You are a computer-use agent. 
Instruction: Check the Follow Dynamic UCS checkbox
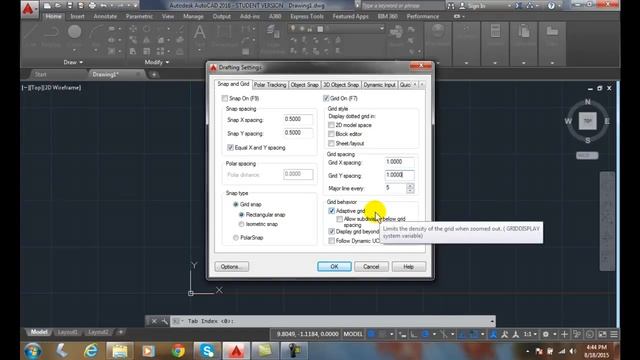(x=331, y=241)
